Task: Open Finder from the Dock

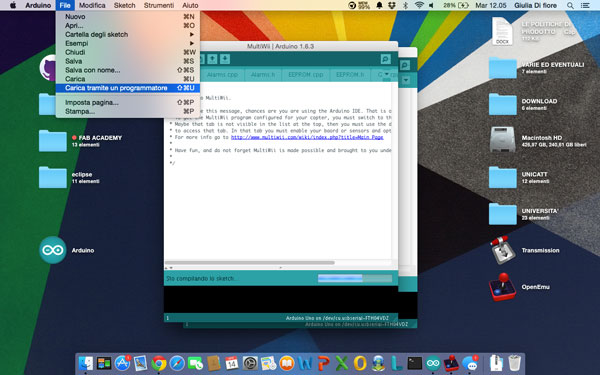Action: (86, 363)
